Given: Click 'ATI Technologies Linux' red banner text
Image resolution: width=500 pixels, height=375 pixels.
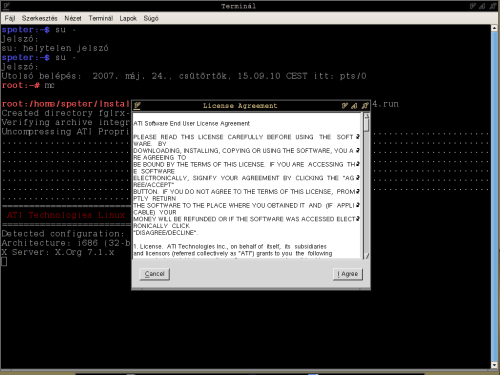Looking at the screenshot, I should 66,215.
